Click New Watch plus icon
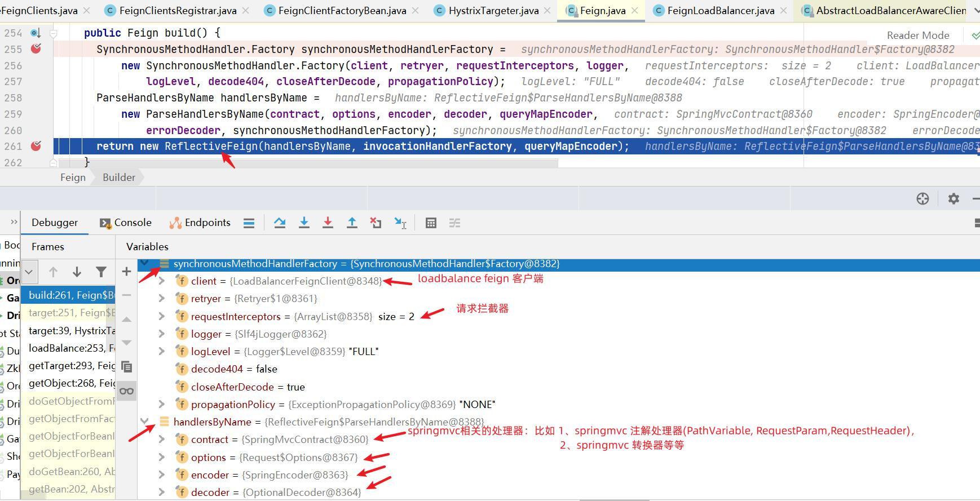The width and height of the screenshot is (980, 501). [x=126, y=272]
